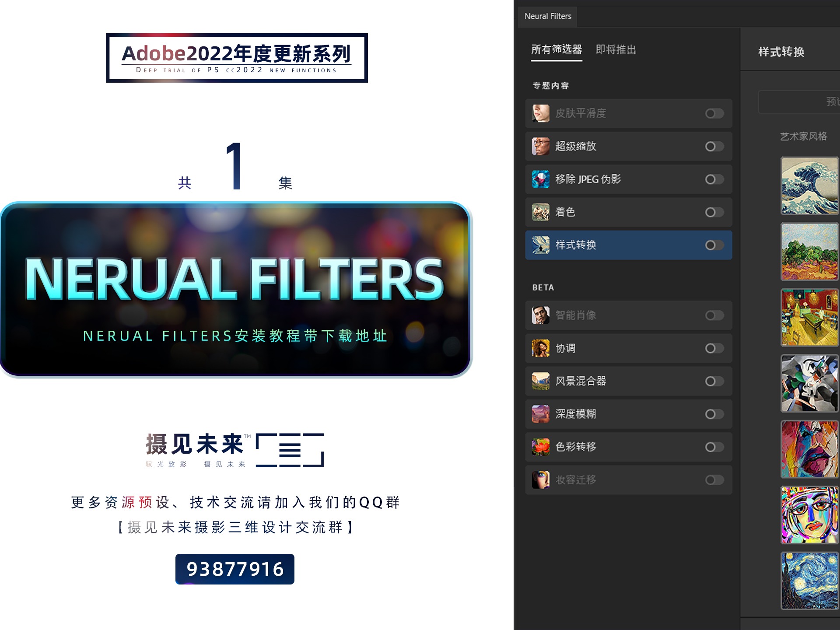Screen dimensions: 840x630
Task: Select the 皮肤平滑度 skin smoothing filter icon
Action: click(x=541, y=113)
